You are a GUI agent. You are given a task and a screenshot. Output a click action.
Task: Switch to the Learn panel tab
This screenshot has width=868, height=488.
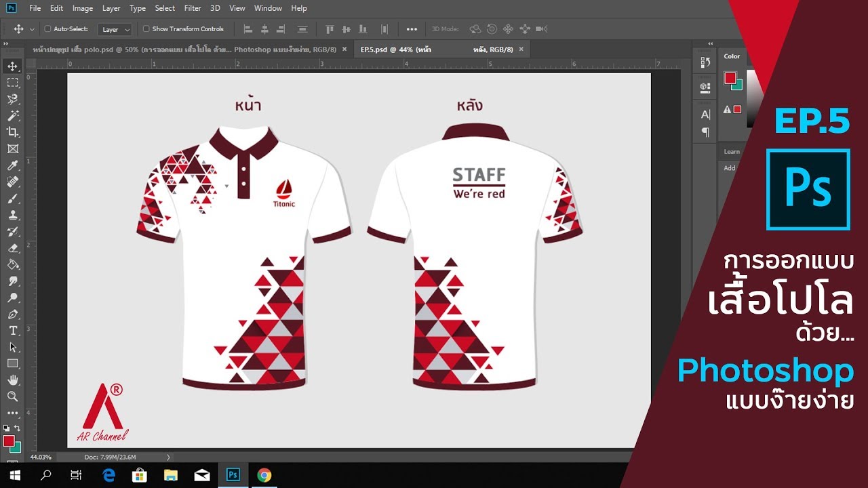732,152
